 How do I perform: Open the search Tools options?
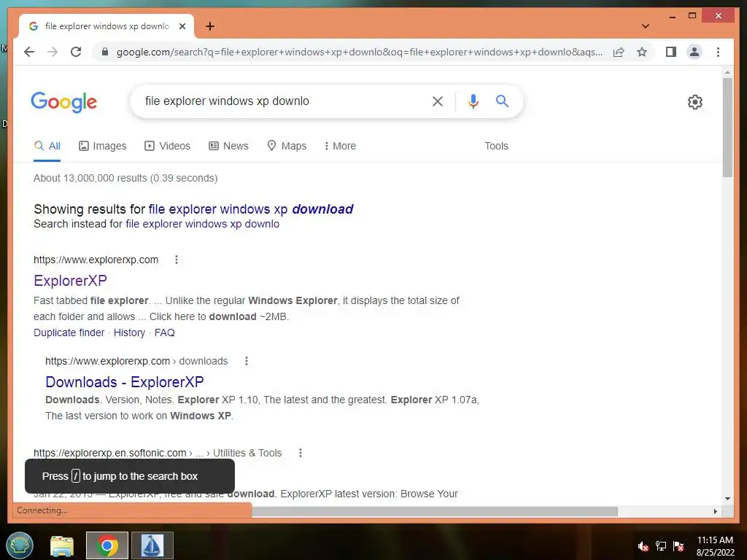pos(496,146)
